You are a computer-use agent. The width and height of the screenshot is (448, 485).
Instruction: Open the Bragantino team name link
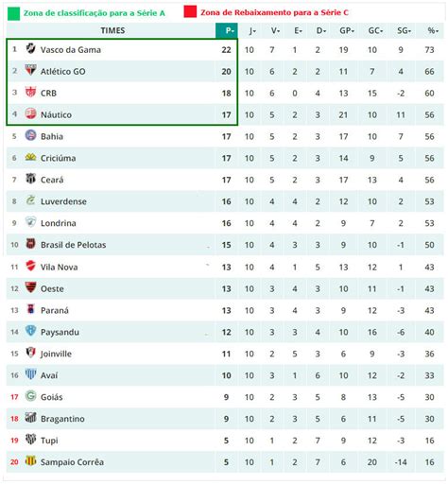coord(62,419)
